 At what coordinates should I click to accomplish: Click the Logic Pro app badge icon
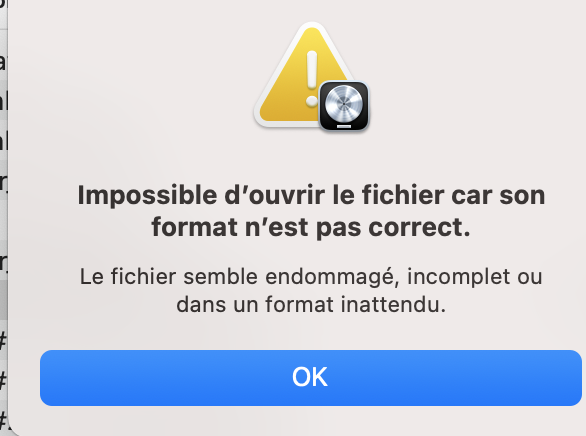pyautogui.click(x=344, y=106)
